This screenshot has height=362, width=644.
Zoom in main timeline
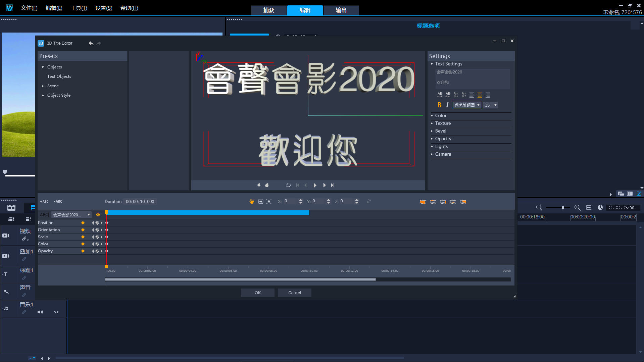coord(578,208)
